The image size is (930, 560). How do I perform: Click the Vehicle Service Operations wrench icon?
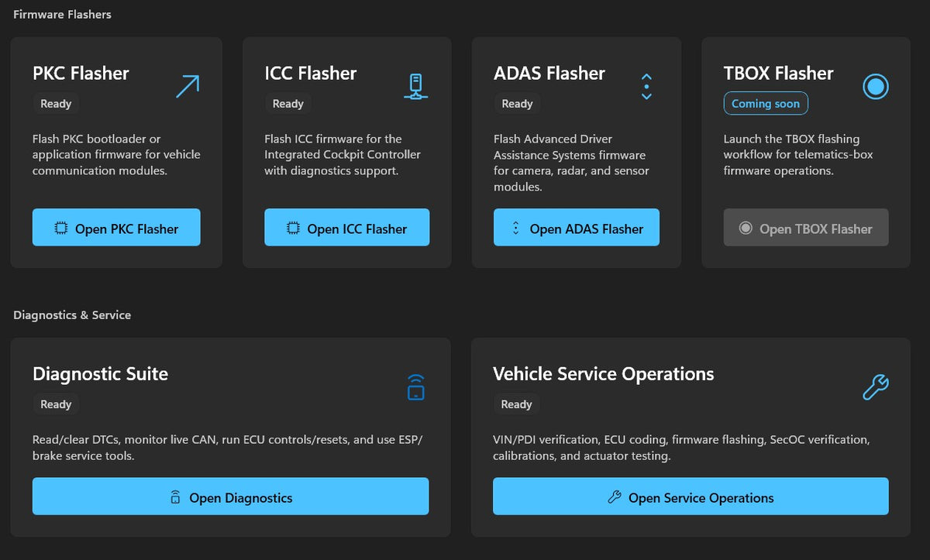[x=876, y=387]
